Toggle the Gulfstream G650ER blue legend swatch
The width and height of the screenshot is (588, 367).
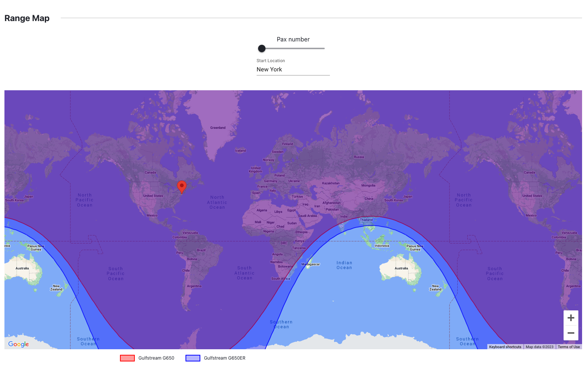coord(193,358)
